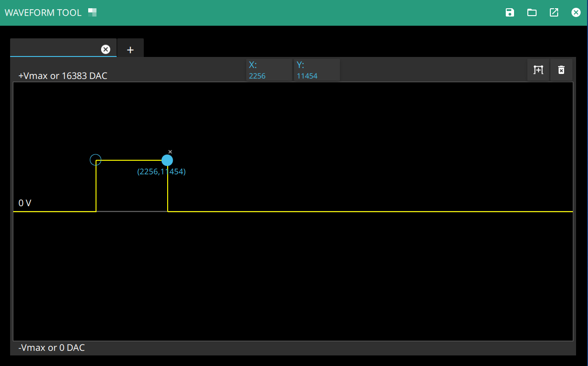Click the save waveform disk icon
Screen dimensions: 588x366
(509, 12)
